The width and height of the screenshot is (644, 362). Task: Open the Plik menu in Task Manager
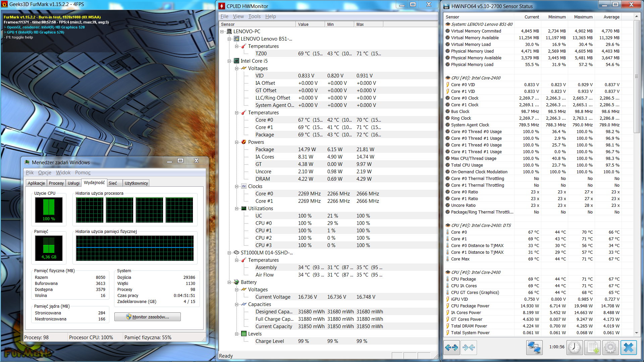pos(30,173)
